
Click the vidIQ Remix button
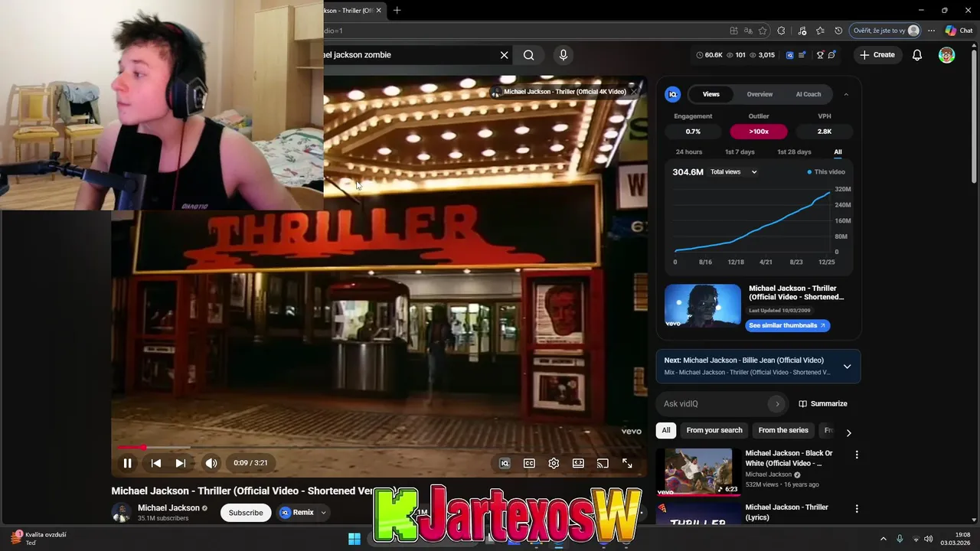pos(297,513)
